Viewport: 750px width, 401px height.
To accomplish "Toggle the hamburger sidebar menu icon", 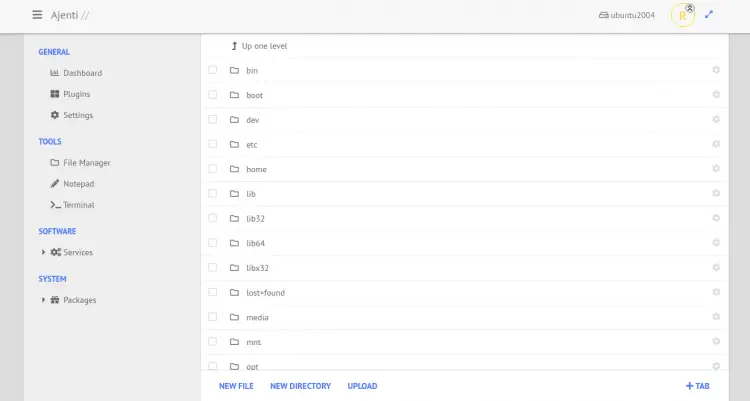I will (37, 15).
